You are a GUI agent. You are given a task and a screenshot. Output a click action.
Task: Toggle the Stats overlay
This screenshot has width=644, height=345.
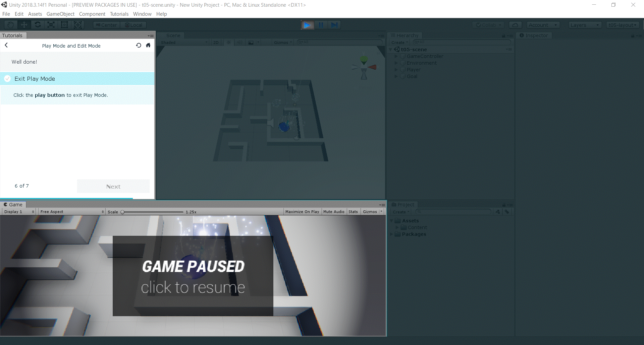point(353,212)
